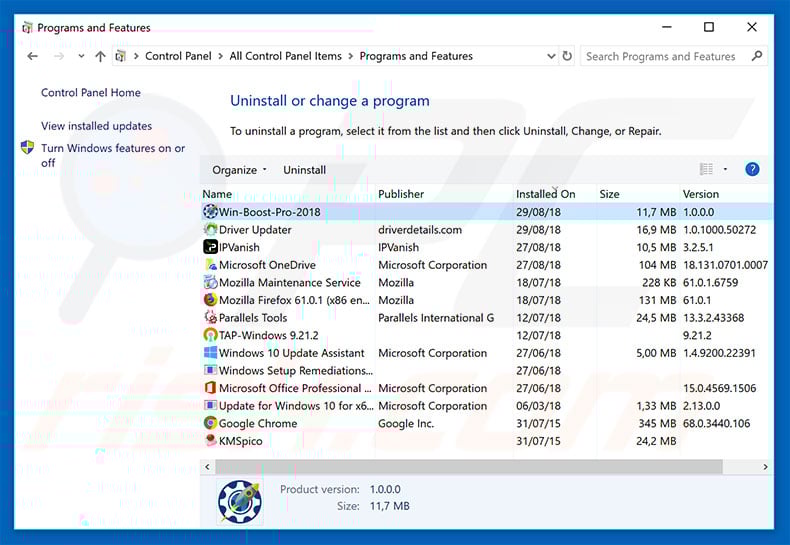Go up one level with up arrow
Viewport: 790px width, 545px height.
100,56
